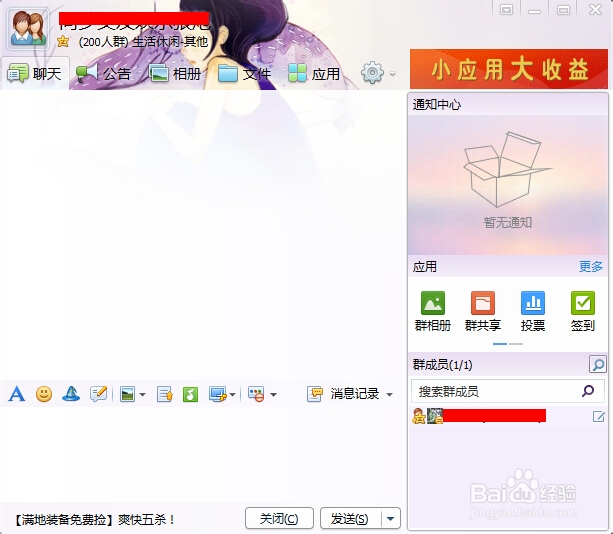Click the send picture icon
This screenshot has height=534, width=613.
(127, 394)
